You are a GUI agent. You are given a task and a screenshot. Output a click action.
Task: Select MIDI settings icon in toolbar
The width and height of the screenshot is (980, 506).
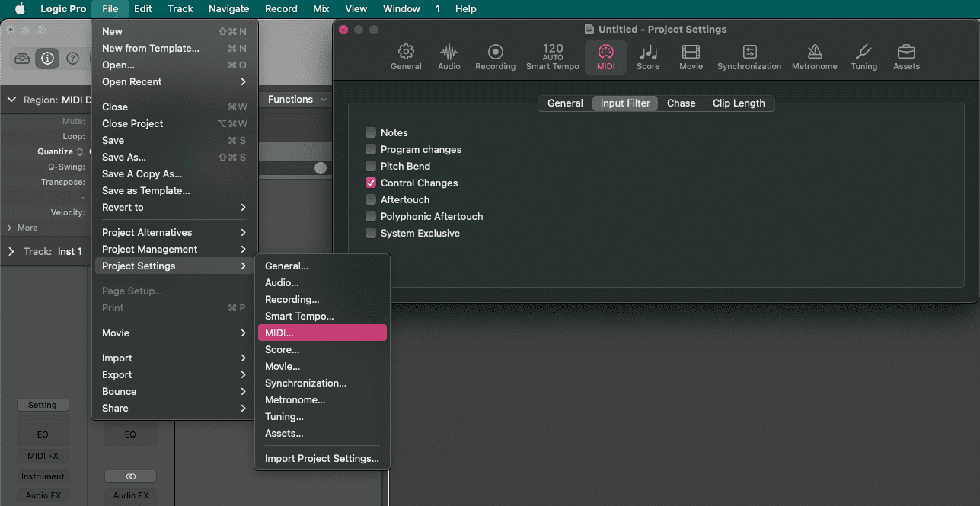[x=605, y=57]
